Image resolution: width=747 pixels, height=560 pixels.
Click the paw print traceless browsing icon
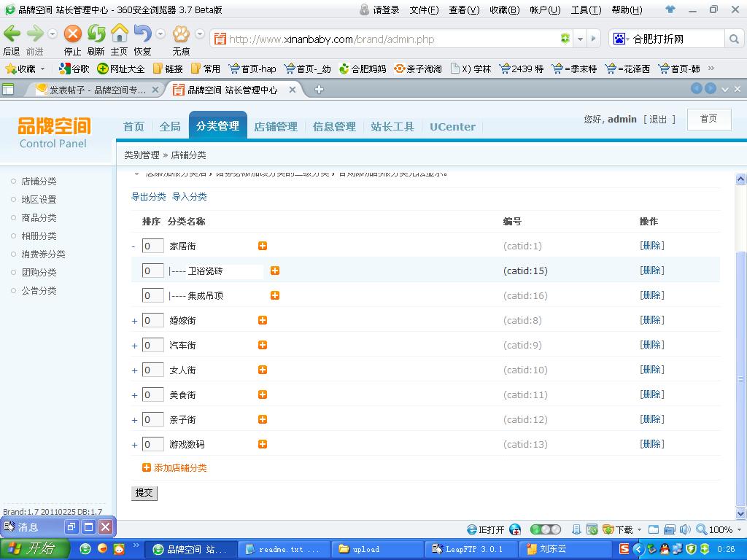[x=181, y=34]
